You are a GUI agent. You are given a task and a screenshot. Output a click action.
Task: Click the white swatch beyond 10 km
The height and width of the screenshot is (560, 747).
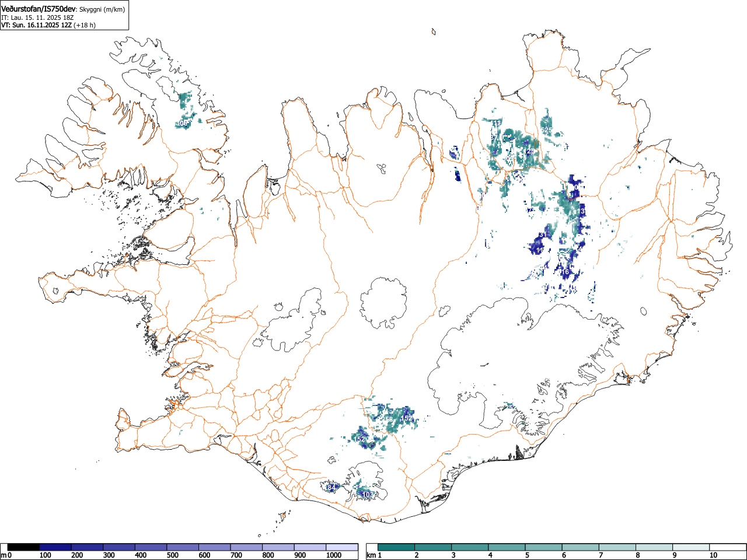[x=727, y=547]
